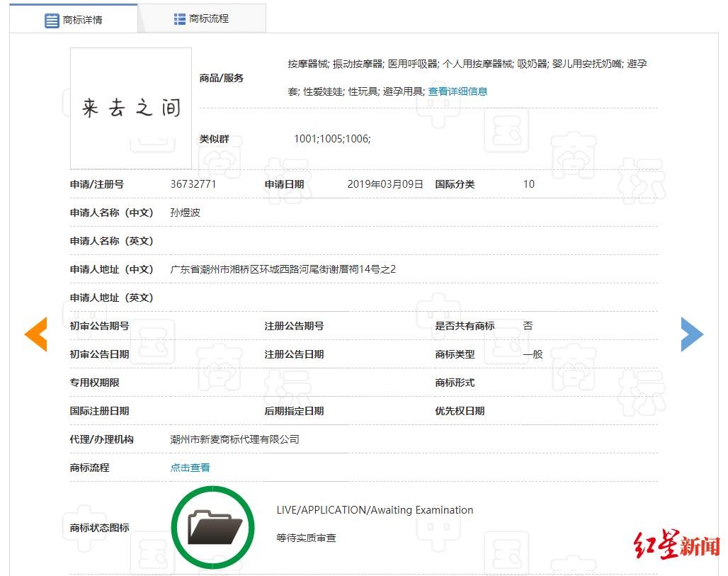This screenshot has height=576, width=728.
Task: Click the agency name 潮州市新麦商标代理有限公司
Action: pos(234,439)
